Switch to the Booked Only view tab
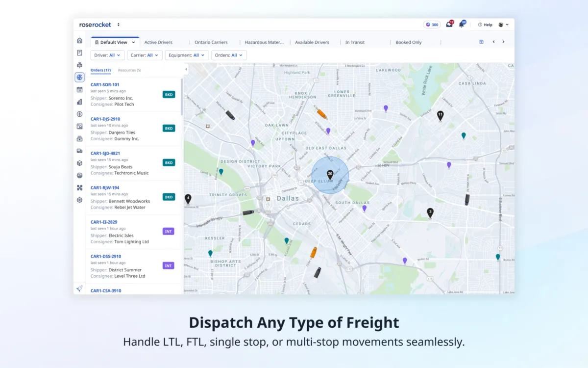Image resolution: width=588 pixels, height=368 pixels. point(409,42)
